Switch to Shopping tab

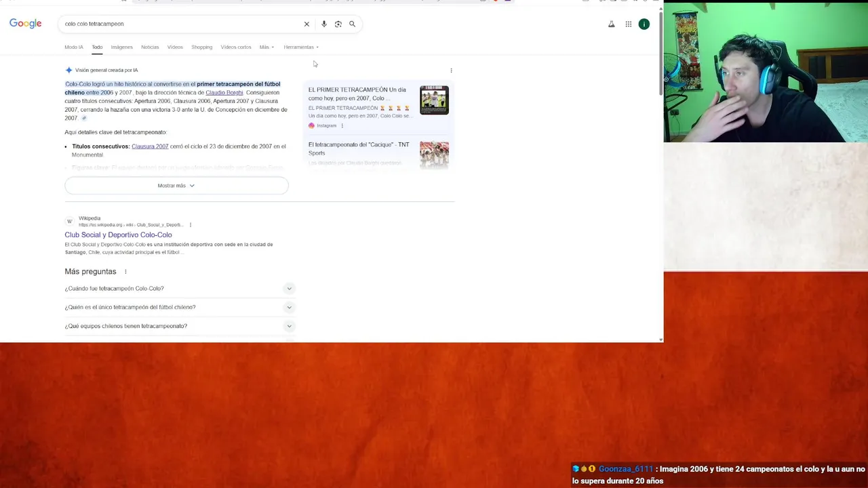[x=202, y=47]
